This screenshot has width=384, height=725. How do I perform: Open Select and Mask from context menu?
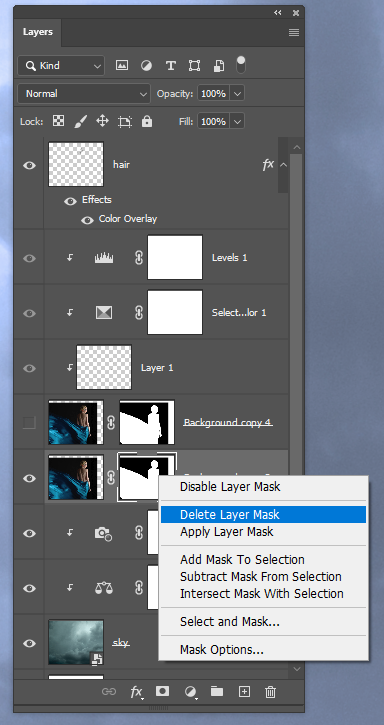click(x=263, y=622)
